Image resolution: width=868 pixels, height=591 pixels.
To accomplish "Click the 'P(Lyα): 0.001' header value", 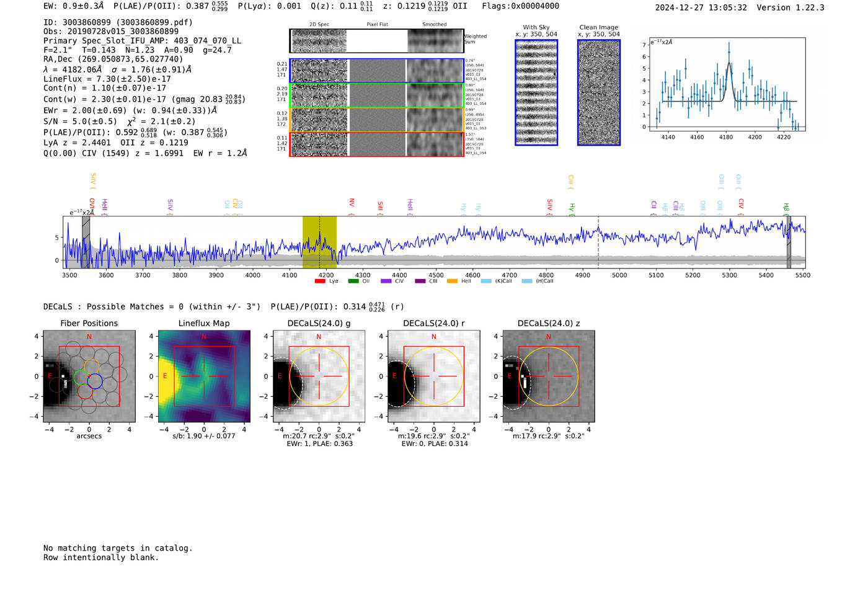I will [270, 6].
